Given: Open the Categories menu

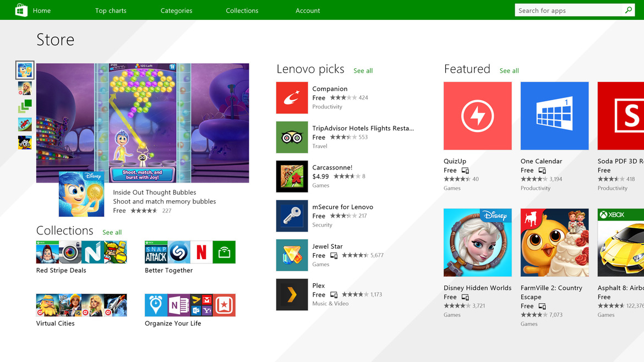Looking at the screenshot, I should [x=176, y=10].
